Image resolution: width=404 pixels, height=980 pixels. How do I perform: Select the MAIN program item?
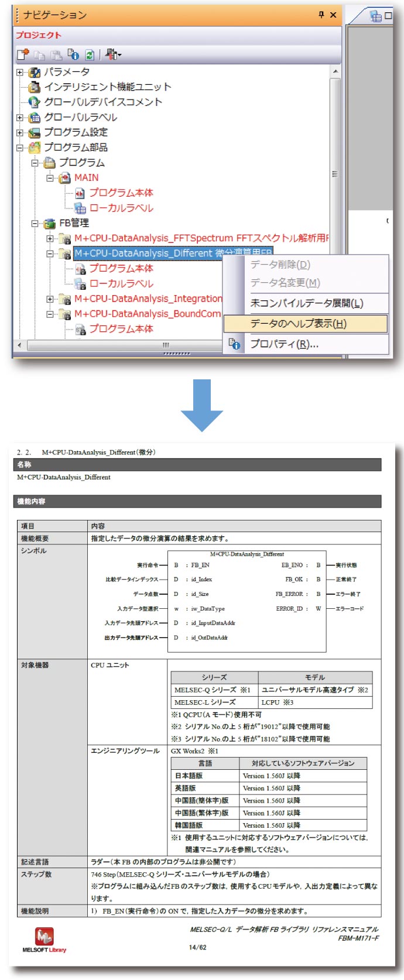(x=87, y=178)
